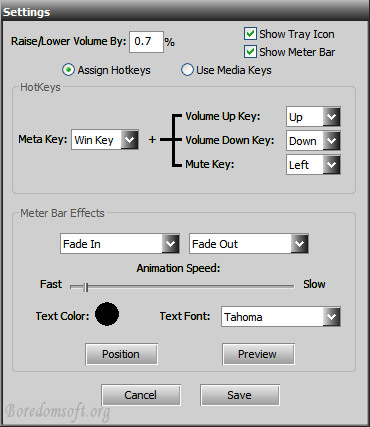Click the Position button
Image resolution: width=370 pixels, height=427 pixels.
[121, 354]
